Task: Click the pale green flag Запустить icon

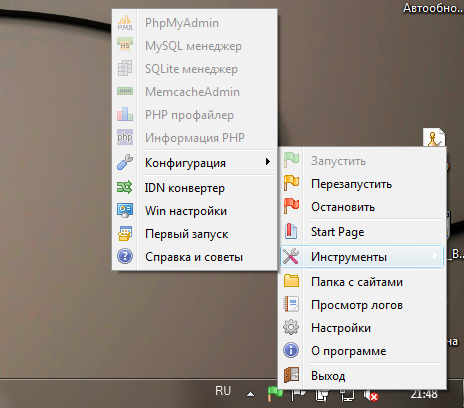Action: click(x=291, y=160)
